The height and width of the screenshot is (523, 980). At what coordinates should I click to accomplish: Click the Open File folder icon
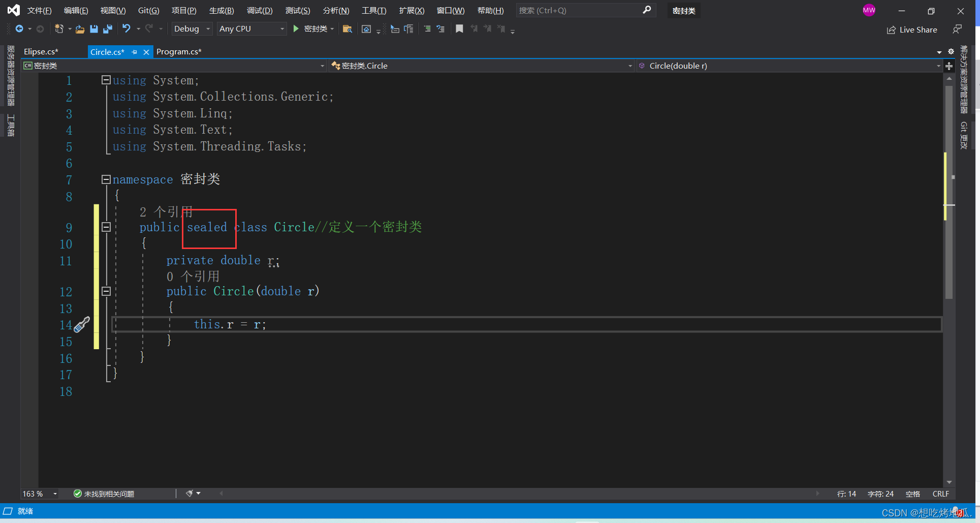point(80,29)
